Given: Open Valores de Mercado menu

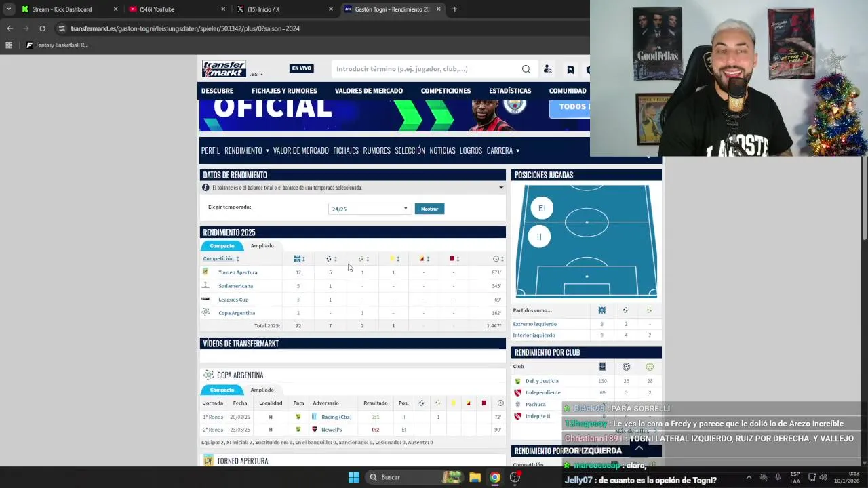Looking at the screenshot, I should coord(369,91).
